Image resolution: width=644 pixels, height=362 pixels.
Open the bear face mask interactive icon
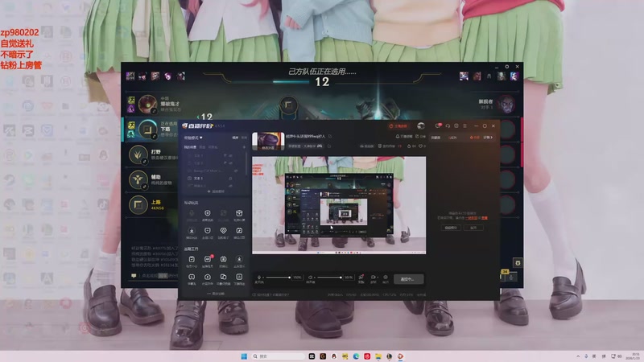pos(208,231)
